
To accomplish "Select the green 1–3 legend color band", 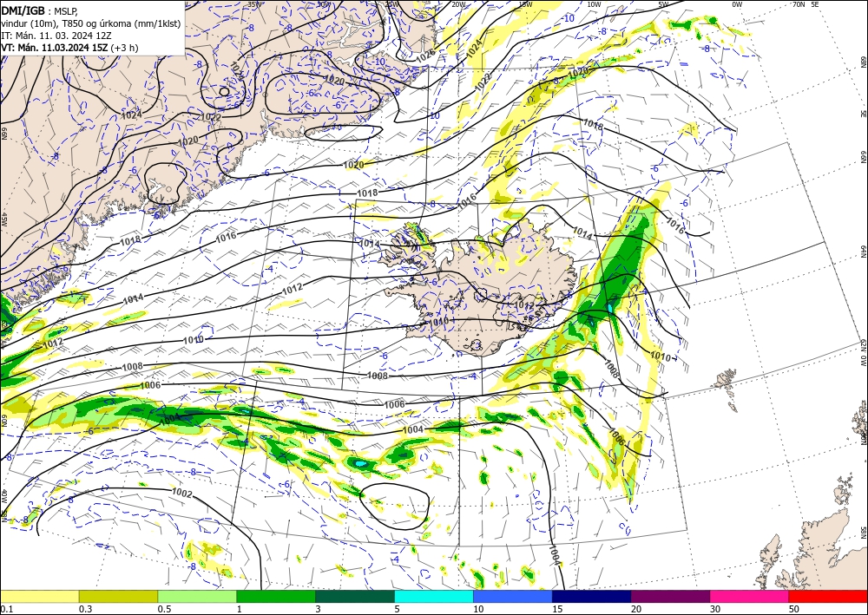I will [x=276, y=596].
